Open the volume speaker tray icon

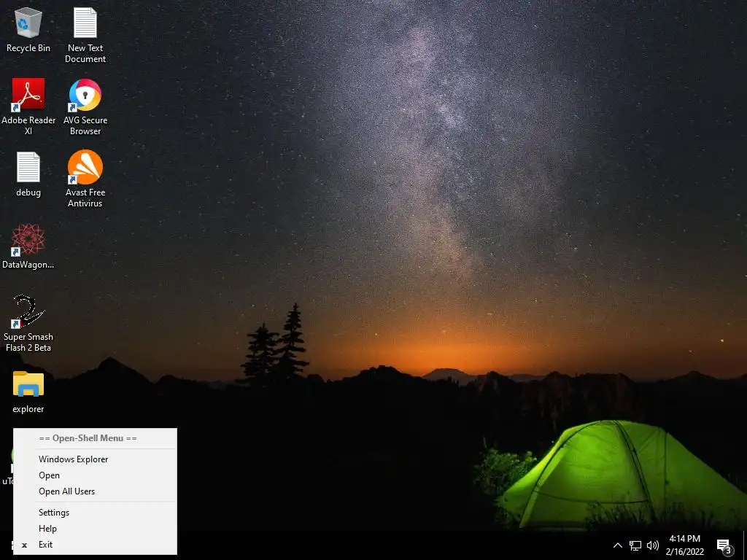653,545
